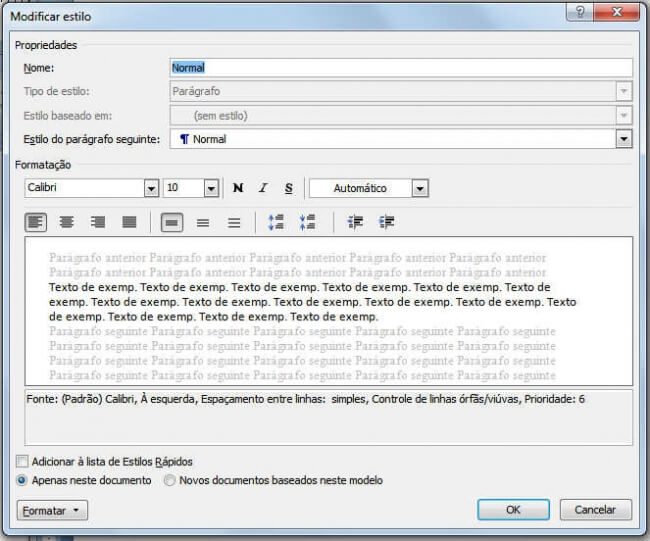650x541 pixels.
Task: Click the Automático color swatch field
Action: point(361,188)
